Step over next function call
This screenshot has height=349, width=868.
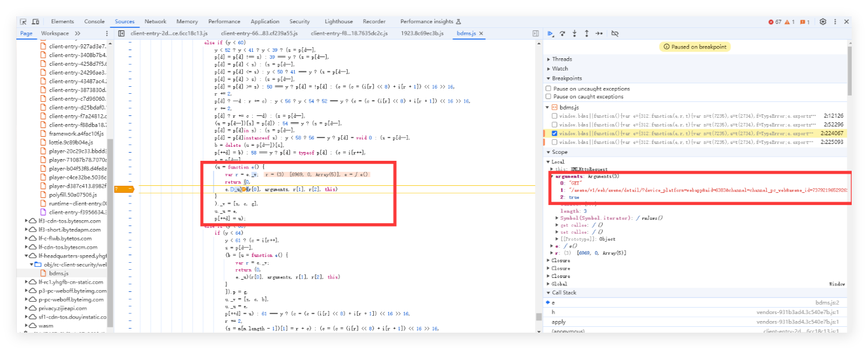coord(562,33)
